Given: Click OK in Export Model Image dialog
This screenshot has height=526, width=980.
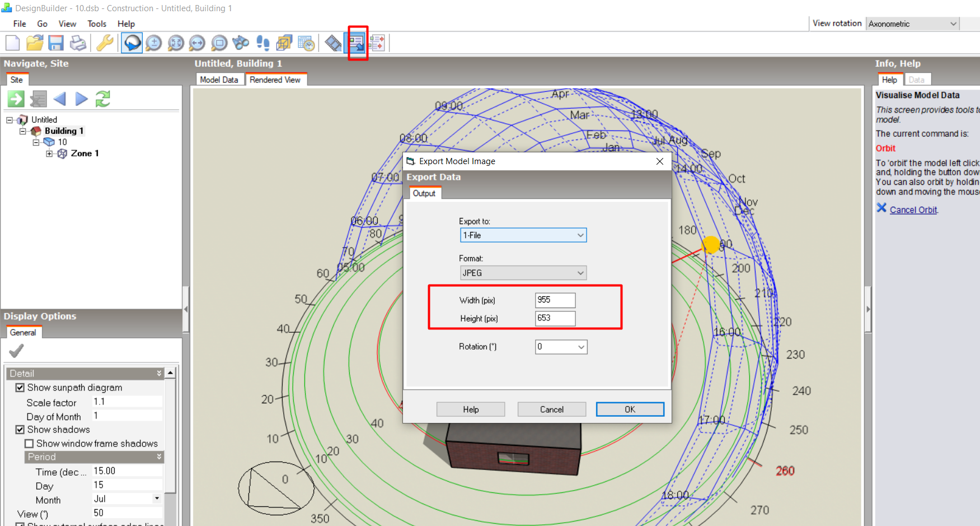Looking at the screenshot, I should [x=630, y=409].
